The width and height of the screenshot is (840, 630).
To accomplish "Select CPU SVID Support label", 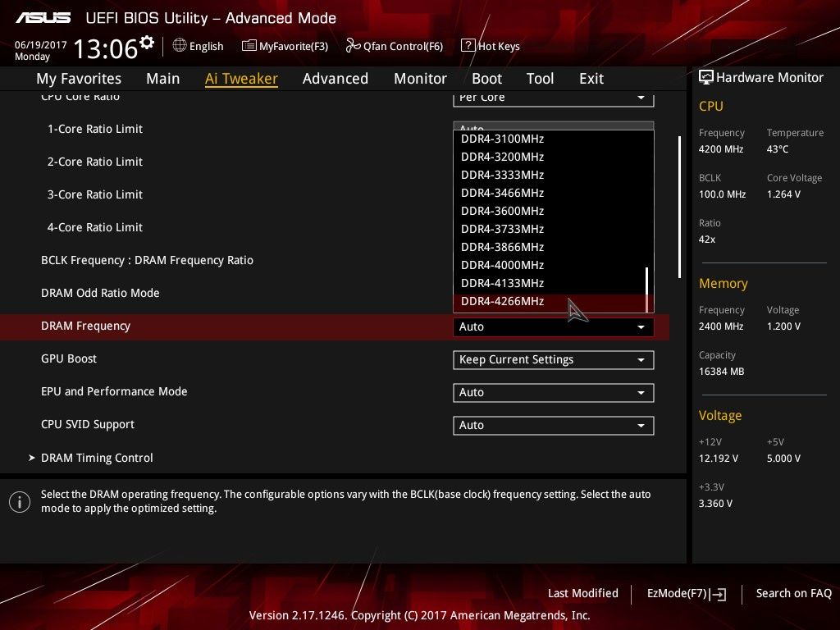I will [x=88, y=424].
